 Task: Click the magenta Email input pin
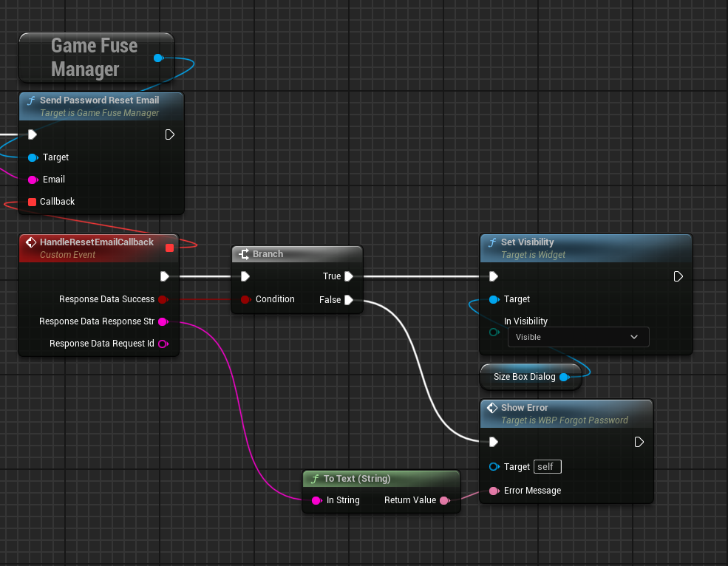(x=33, y=180)
